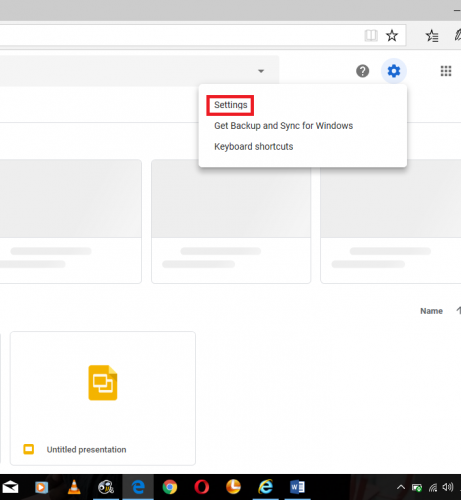Choose Get Backup and Sync for Windows
This screenshot has width=461, height=500.
coord(283,126)
